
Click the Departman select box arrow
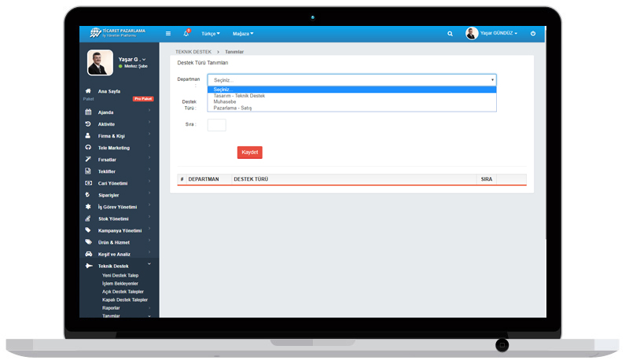(x=492, y=80)
